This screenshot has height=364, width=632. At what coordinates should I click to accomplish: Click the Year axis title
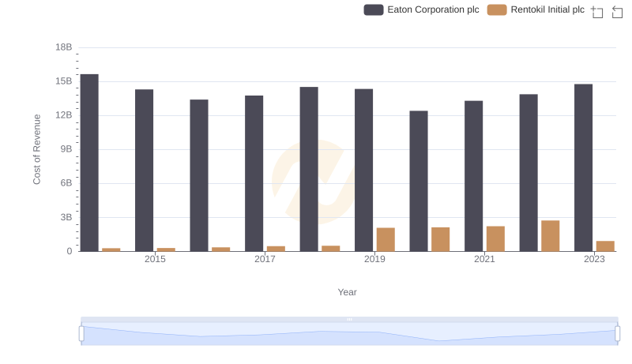point(347,292)
